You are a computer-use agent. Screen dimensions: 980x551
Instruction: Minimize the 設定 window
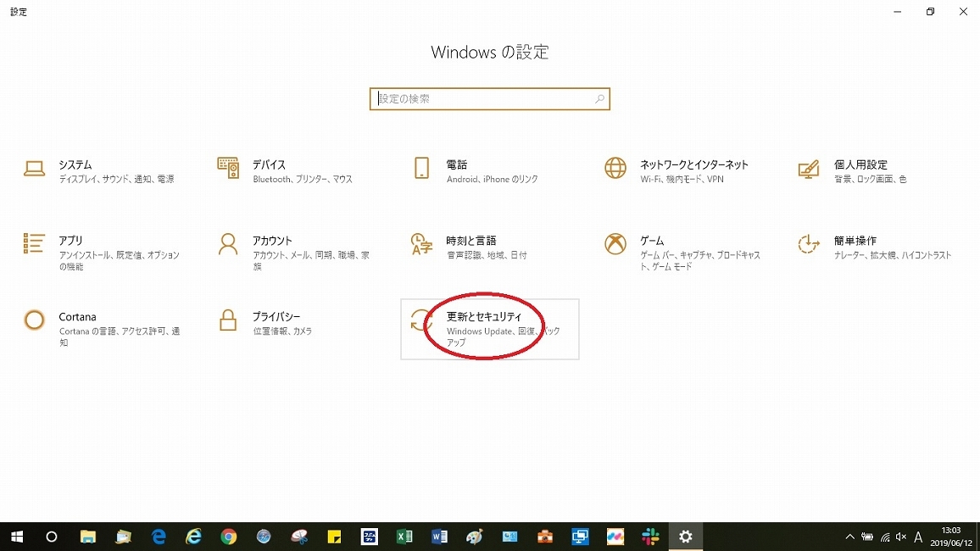pyautogui.click(x=898, y=12)
